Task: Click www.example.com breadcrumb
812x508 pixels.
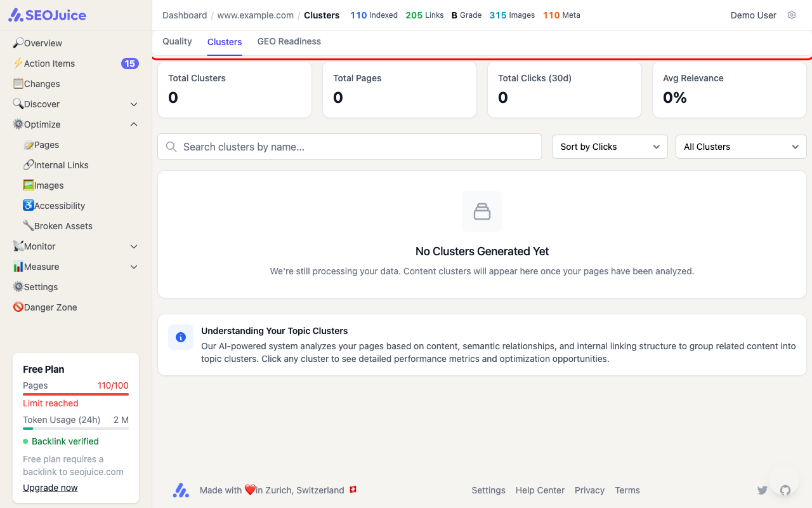Action: (256, 15)
